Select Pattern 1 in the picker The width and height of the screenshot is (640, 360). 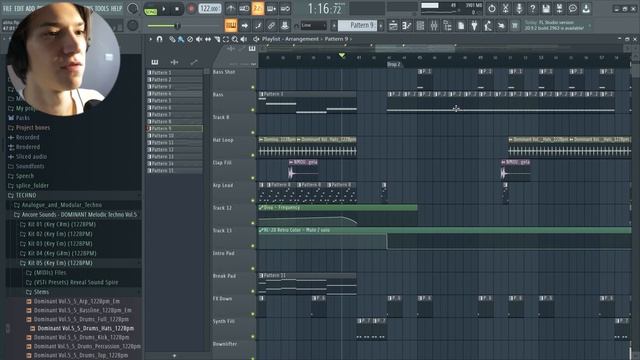[174, 73]
